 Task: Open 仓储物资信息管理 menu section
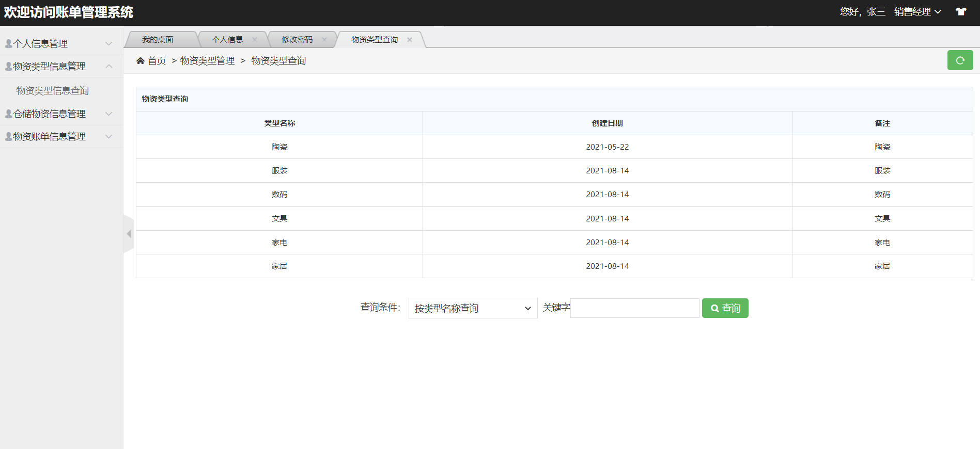(x=50, y=114)
